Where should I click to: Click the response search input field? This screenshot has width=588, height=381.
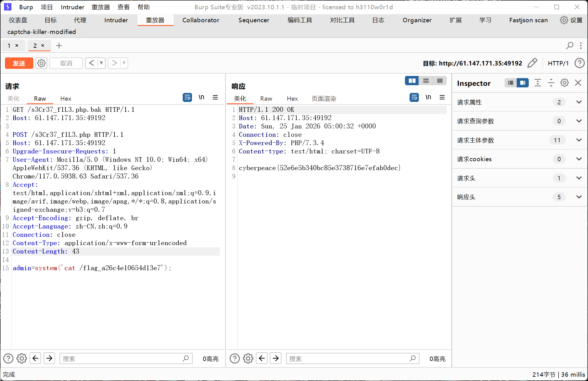click(352, 358)
